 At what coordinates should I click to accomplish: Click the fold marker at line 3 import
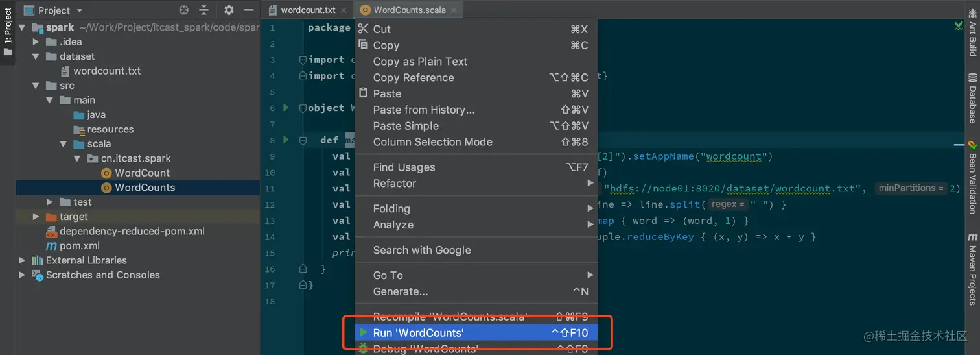[x=303, y=60]
